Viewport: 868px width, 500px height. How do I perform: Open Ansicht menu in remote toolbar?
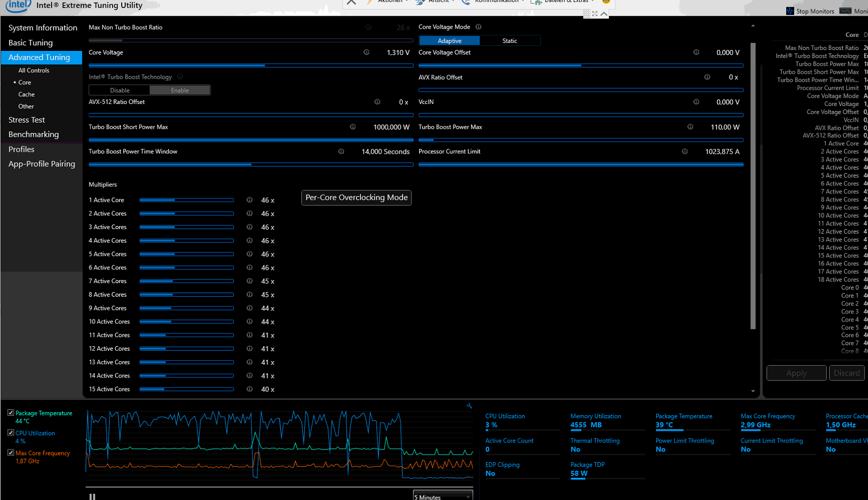tap(435, 2)
